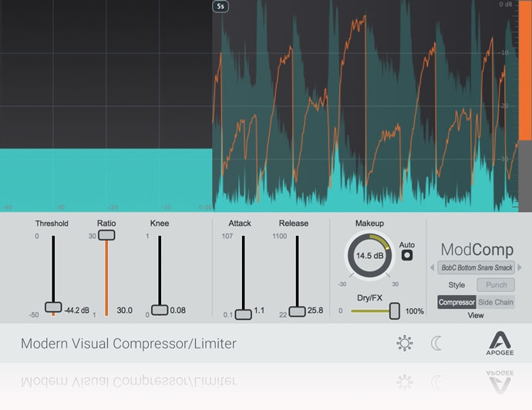Click the Release slider handle

tap(297, 312)
